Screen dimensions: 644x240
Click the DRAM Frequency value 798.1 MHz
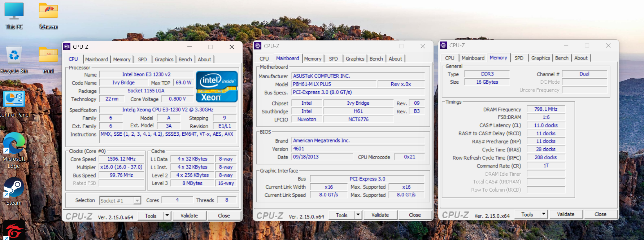pyautogui.click(x=546, y=109)
